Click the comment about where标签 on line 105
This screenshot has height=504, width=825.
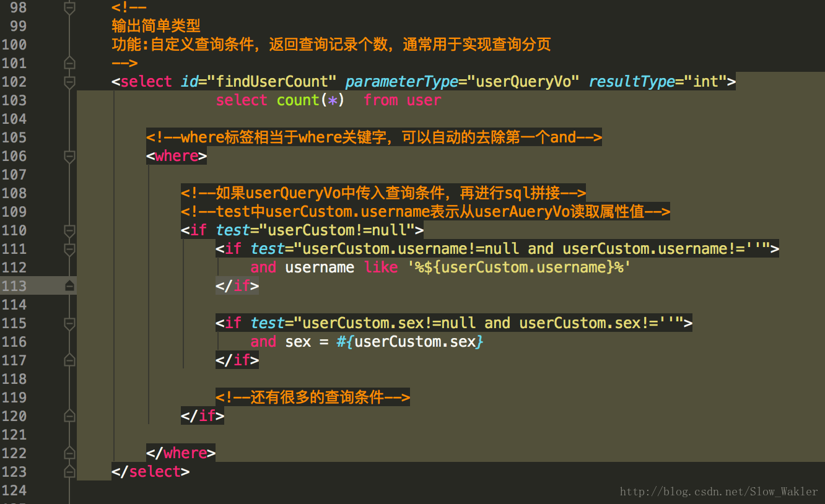[374, 137]
